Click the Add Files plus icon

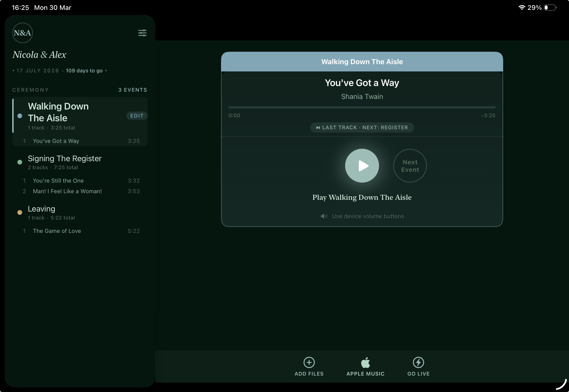click(309, 363)
